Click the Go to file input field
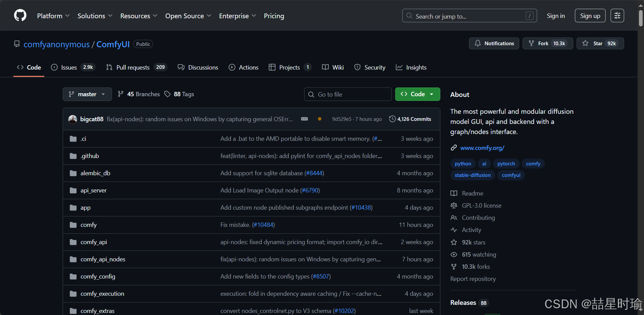644x315 pixels. [x=348, y=94]
